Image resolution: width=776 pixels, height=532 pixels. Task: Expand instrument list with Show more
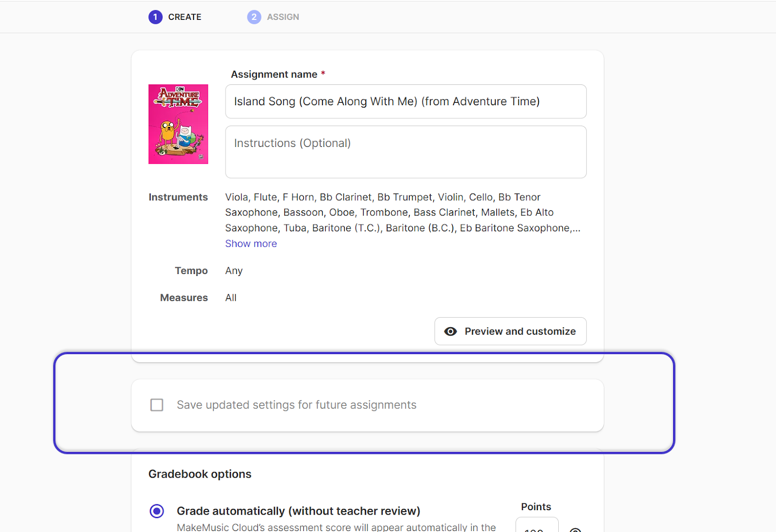251,244
